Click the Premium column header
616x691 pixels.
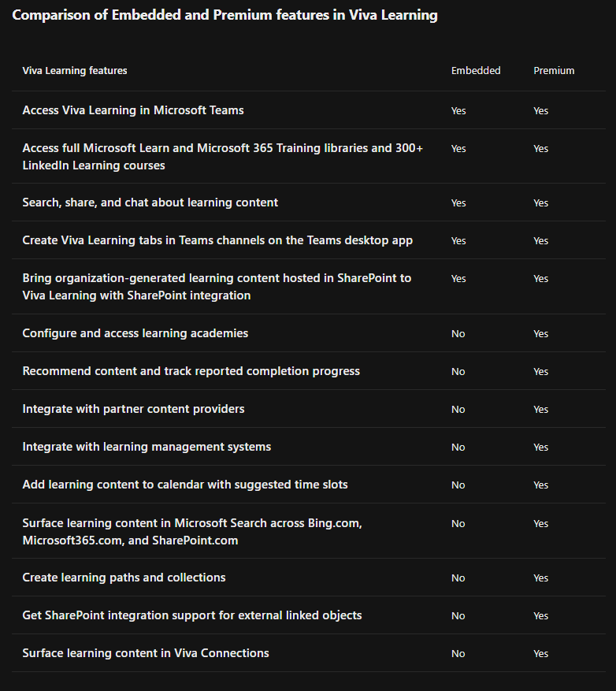pyautogui.click(x=554, y=70)
